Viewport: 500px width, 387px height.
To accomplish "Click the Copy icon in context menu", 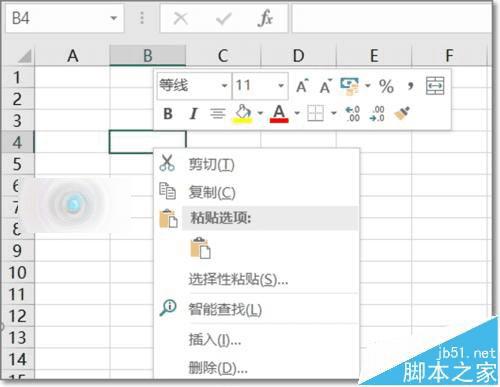I will tap(167, 191).
